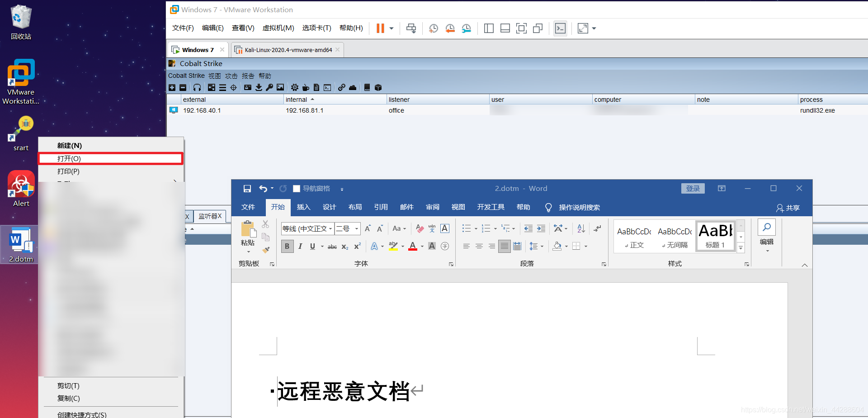Toggle Italic formatting in Word
This screenshot has height=418, width=868.
[300, 247]
